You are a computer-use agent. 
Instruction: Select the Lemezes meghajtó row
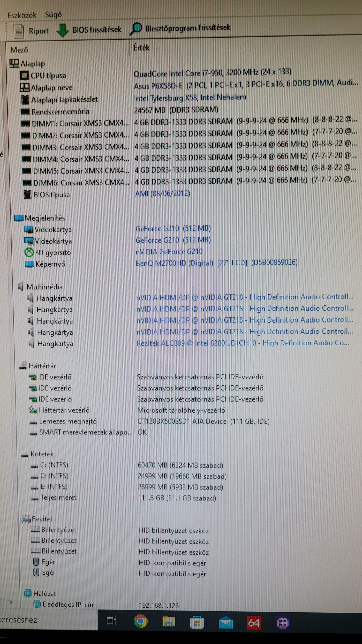click(x=150, y=421)
